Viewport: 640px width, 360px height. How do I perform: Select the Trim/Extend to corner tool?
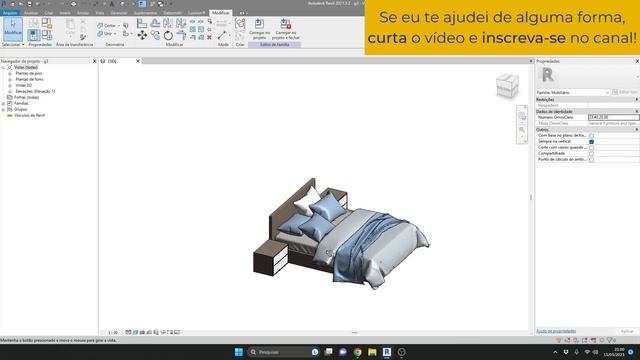point(181,36)
